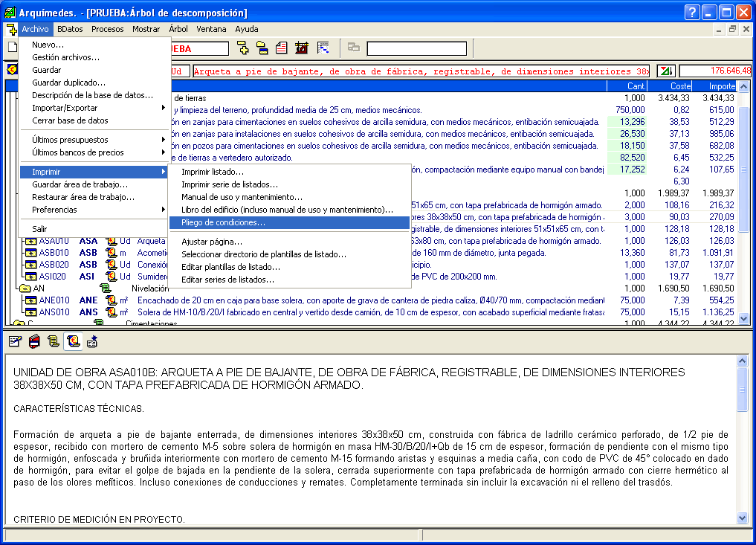This screenshot has width=756, height=545.
Task: Click the description panel vertical scrollbar down arrow
Action: [x=742, y=518]
